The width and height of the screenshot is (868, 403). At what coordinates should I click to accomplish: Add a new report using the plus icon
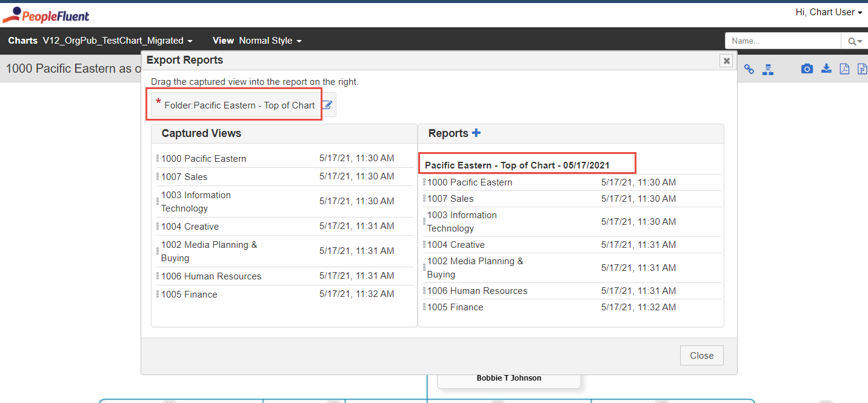[476, 132]
